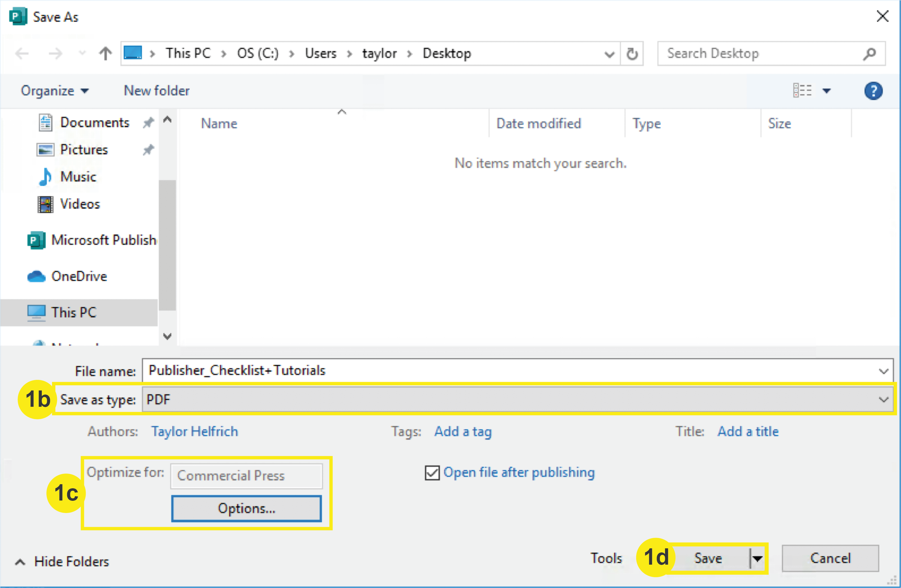Click the Save button
The height and width of the screenshot is (588, 901).
708,558
